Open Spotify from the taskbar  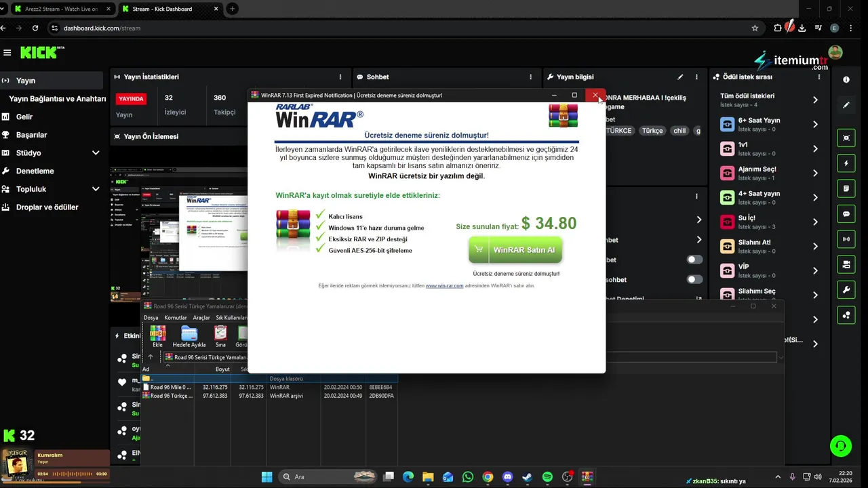click(x=547, y=476)
